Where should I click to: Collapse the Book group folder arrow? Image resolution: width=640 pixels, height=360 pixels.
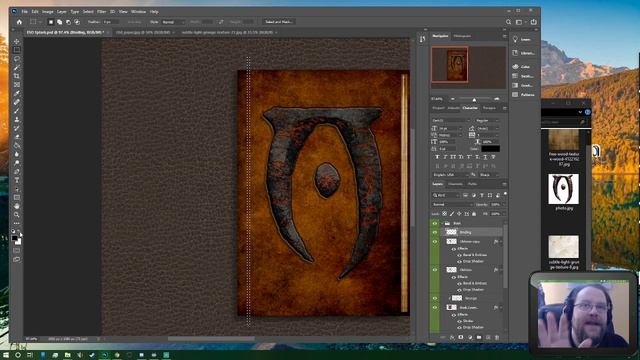point(442,223)
